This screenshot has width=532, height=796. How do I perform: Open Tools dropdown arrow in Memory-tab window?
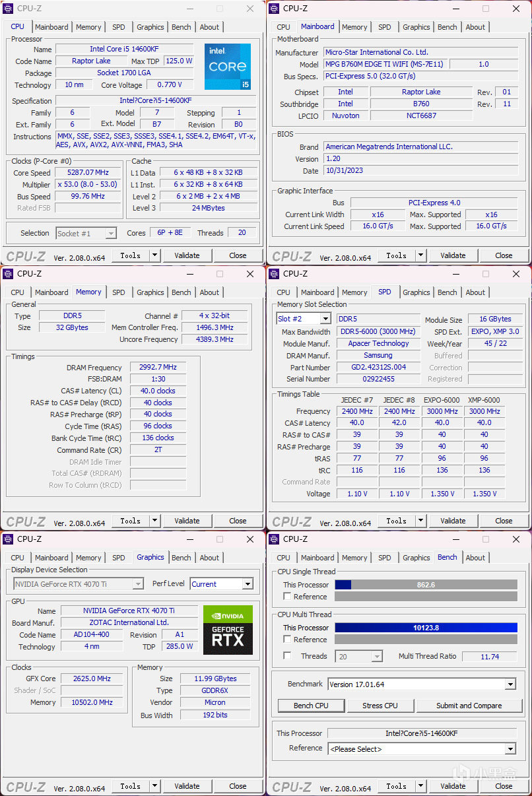[x=154, y=521]
